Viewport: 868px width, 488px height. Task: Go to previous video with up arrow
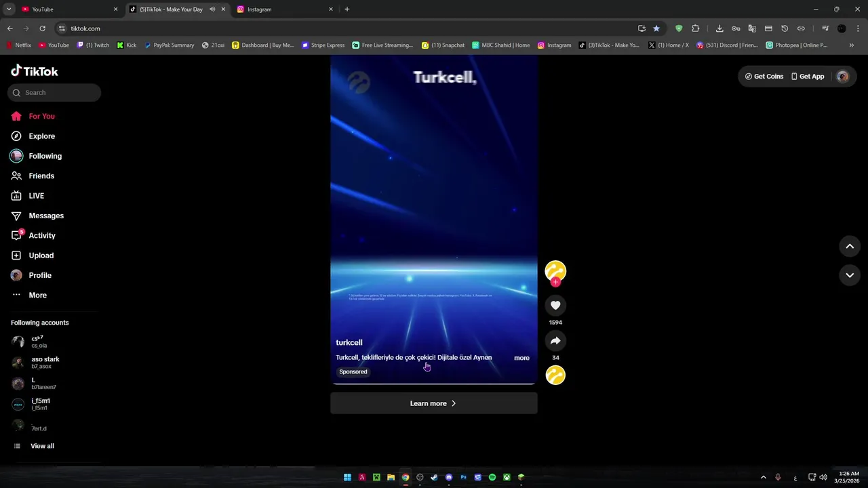point(850,247)
